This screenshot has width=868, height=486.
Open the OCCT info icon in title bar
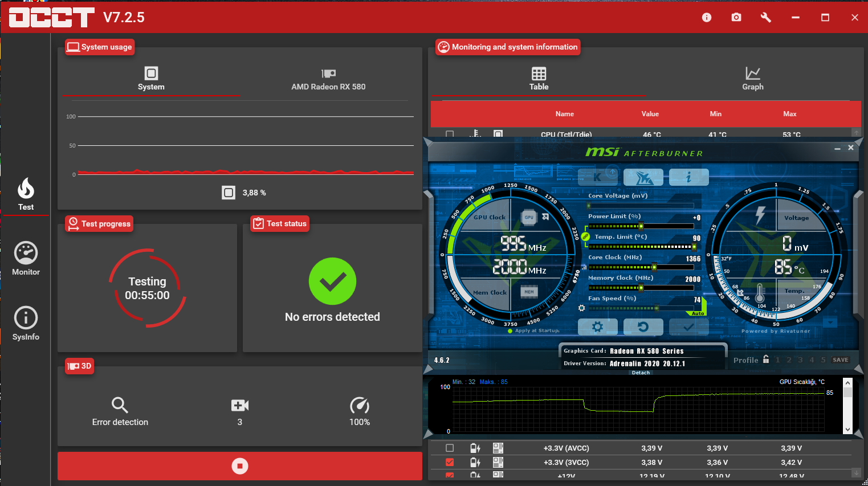[x=707, y=18]
